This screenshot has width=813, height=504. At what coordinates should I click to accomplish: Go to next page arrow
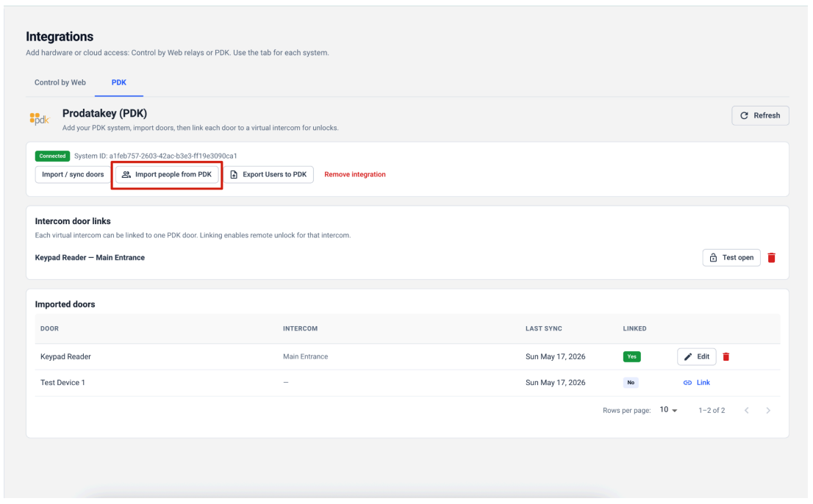point(768,410)
